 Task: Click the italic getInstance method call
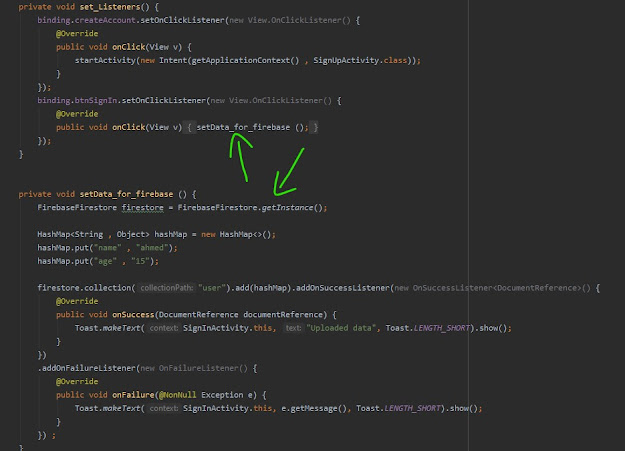tap(287, 208)
